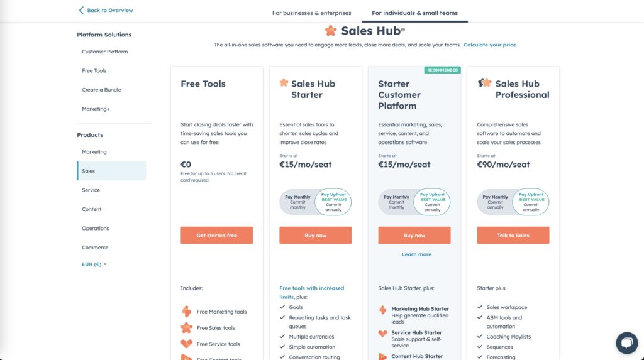Click the Marketing Hub Starter icon
This screenshot has width=644, height=360.
tap(382, 310)
